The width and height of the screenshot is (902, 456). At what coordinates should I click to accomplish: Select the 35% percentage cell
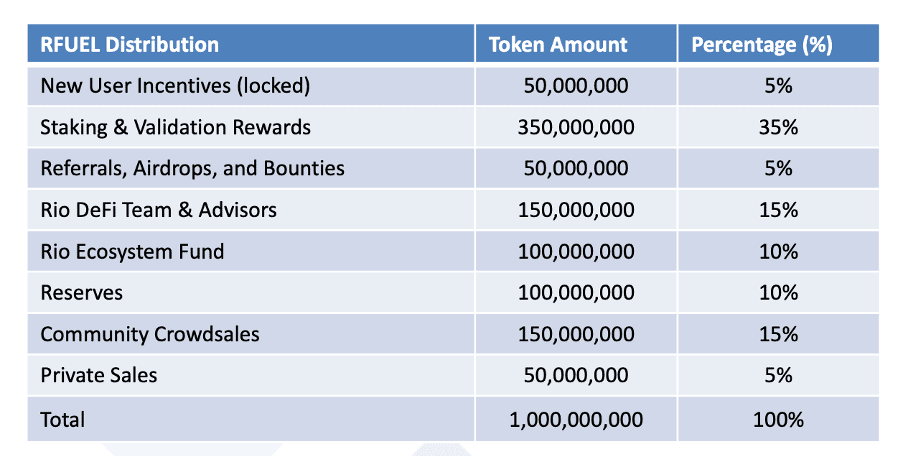point(778,127)
